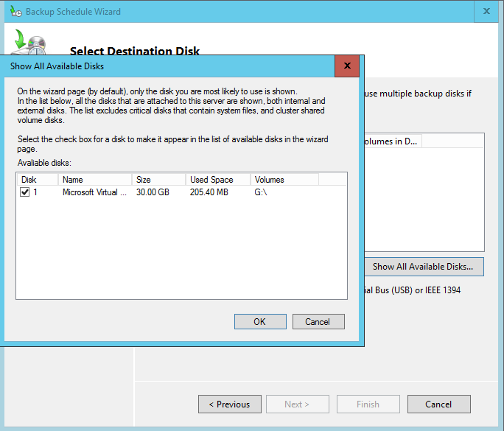Viewport: 504px width, 431px height.
Task: Sort list by Size column header
Action: coord(158,180)
